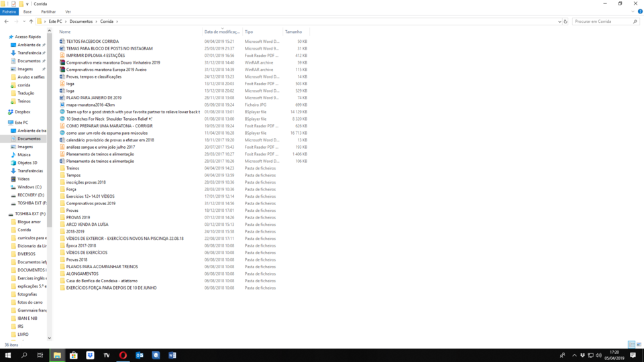Screen dimensions: 644x362
Task: Open Microsoft Store taskbar icon
Action: coord(74,355)
